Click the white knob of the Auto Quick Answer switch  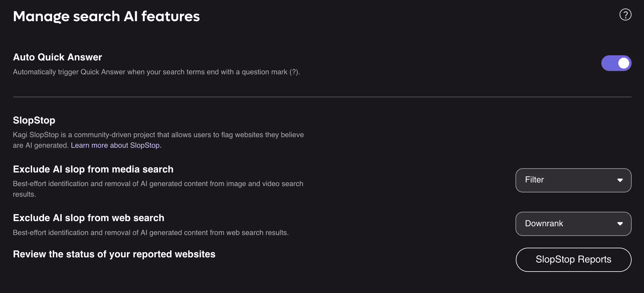coord(623,63)
